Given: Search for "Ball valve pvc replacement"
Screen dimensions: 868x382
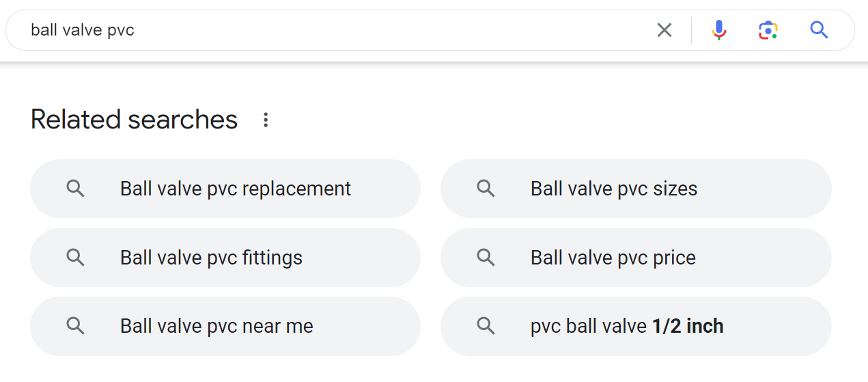Looking at the screenshot, I should (x=235, y=189).
